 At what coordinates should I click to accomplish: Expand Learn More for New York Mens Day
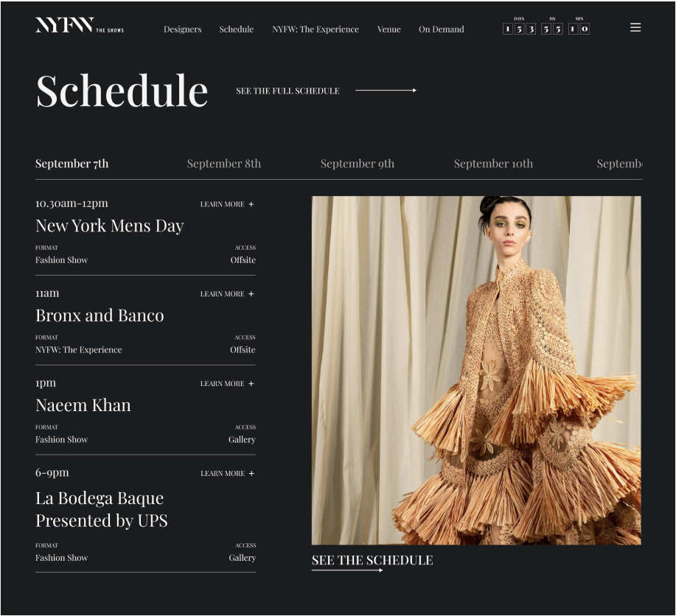click(227, 204)
